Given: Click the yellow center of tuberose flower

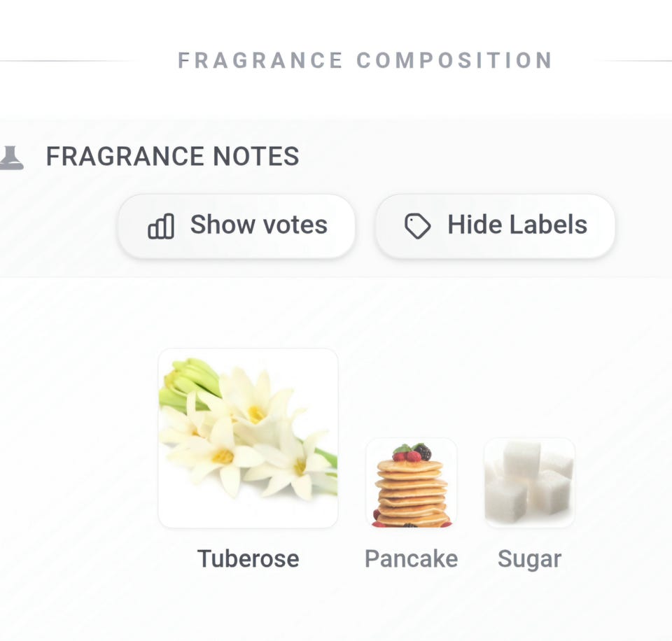Looking at the screenshot, I should click(x=256, y=414).
